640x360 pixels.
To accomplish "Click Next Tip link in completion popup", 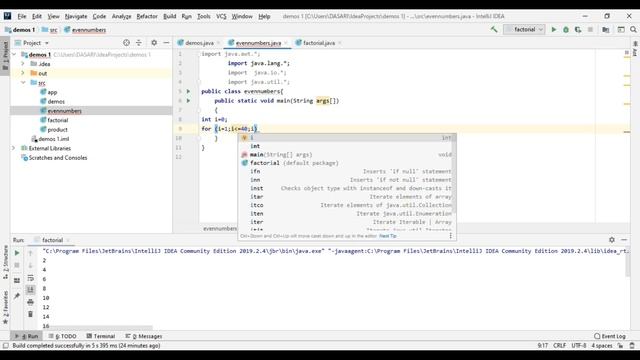I will 388,236.
